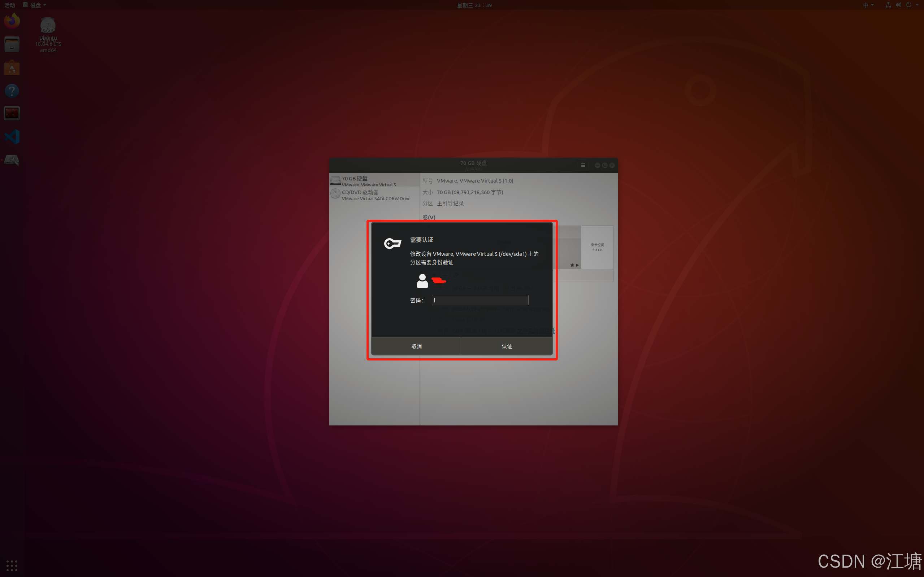This screenshot has width=924, height=577.
Task: Open the Disks hamburger menu
Action: (x=583, y=165)
